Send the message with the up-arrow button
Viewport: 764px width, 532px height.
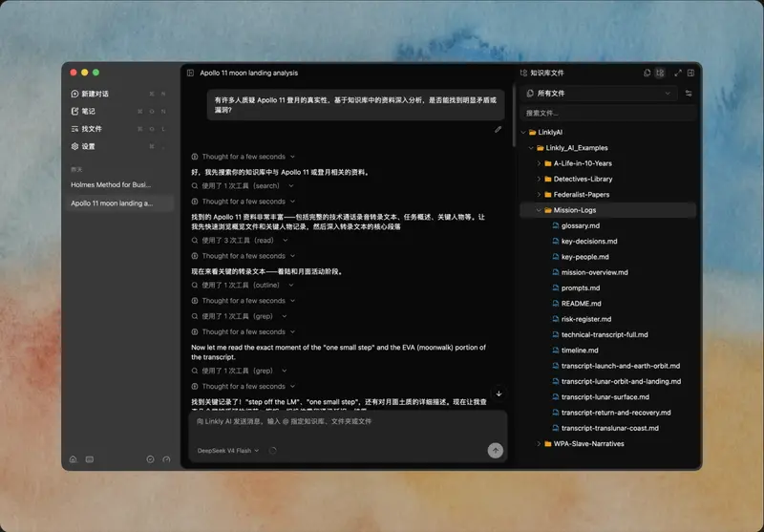(x=495, y=451)
